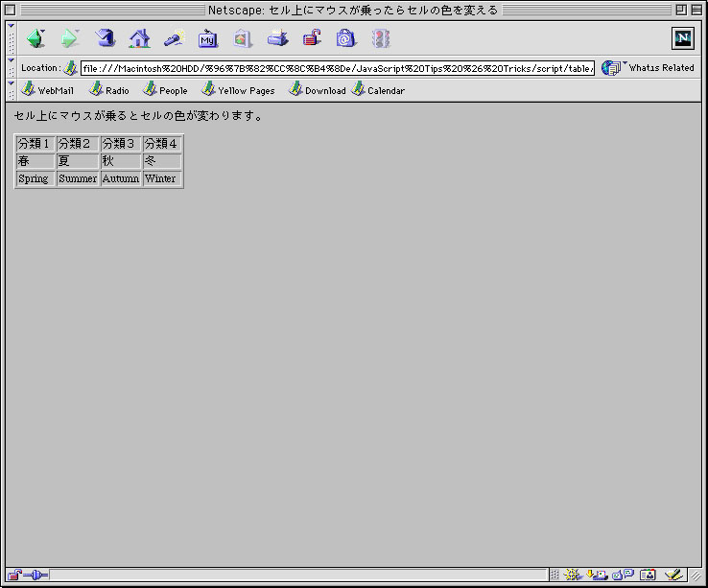Stop loading with the traffic light icon
This screenshot has height=588, width=708.
click(x=381, y=38)
